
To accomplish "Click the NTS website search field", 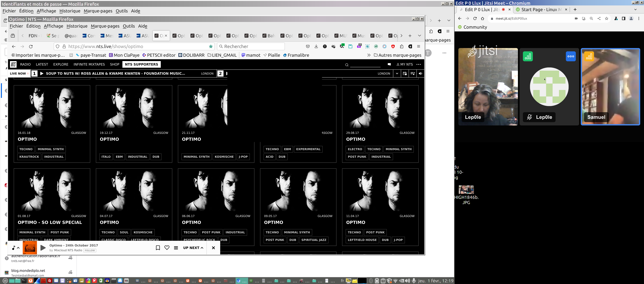I will coord(365,65).
